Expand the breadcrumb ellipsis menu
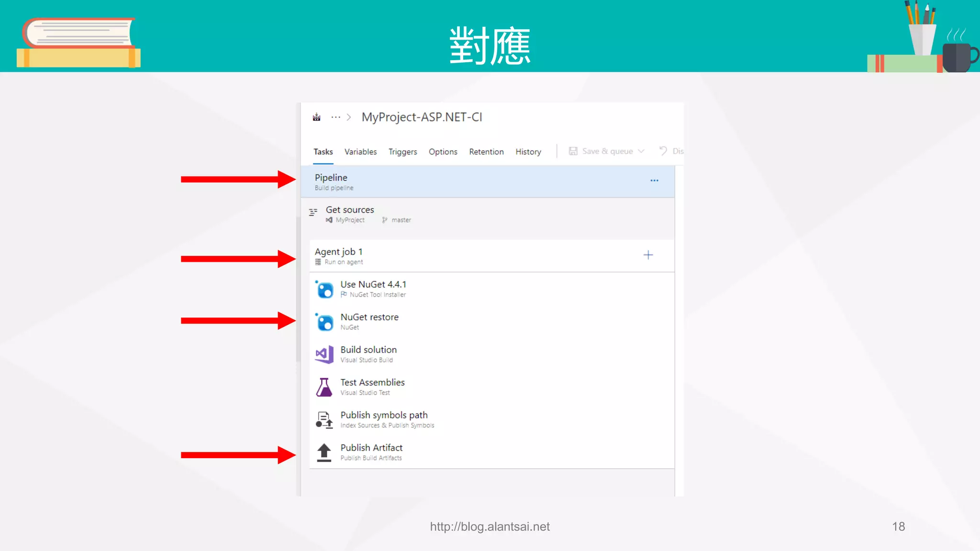This screenshot has width=980, height=551. (336, 117)
